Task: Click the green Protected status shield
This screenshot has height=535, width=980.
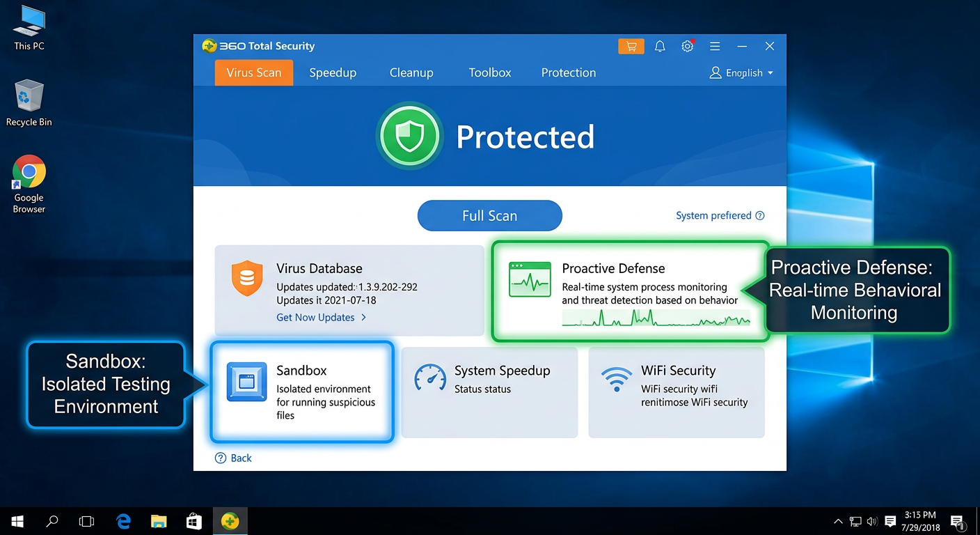Action: pyautogui.click(x=409, y=136)
